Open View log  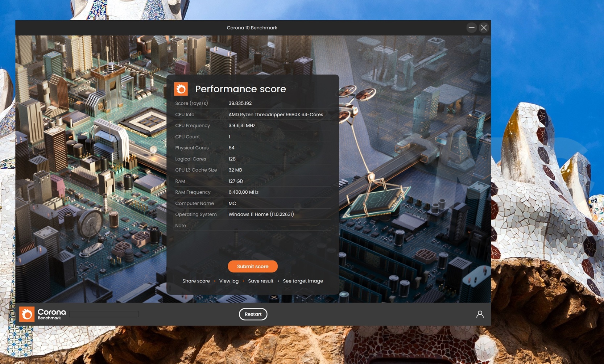pyautogui.click(x=229, y=281)
